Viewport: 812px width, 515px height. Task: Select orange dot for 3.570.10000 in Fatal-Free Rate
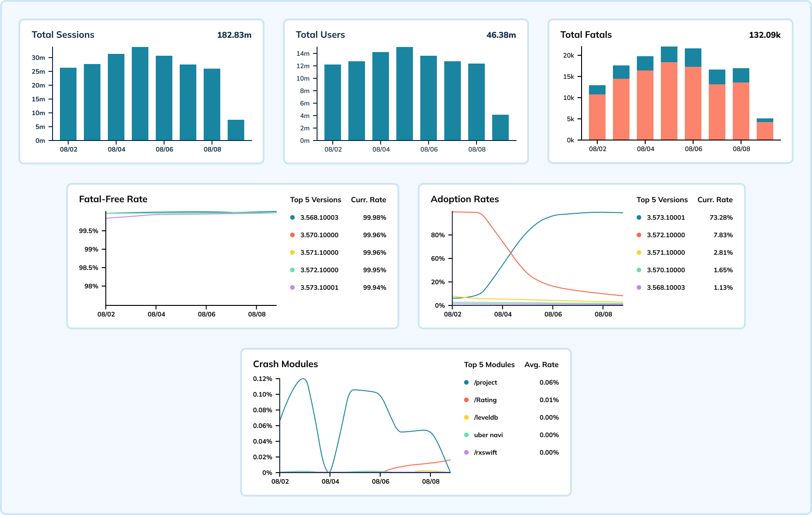tap(292, 235)
